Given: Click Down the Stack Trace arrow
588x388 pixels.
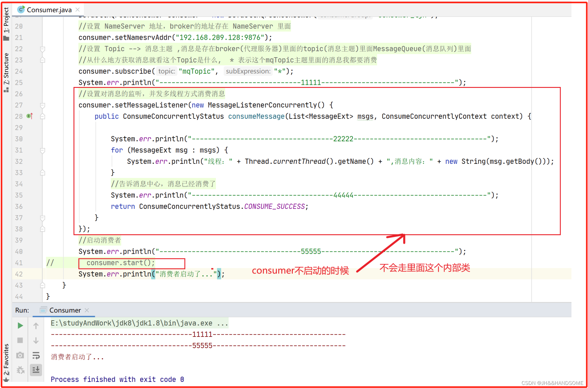Looking at the screenshot, I should tap(36, 340).
